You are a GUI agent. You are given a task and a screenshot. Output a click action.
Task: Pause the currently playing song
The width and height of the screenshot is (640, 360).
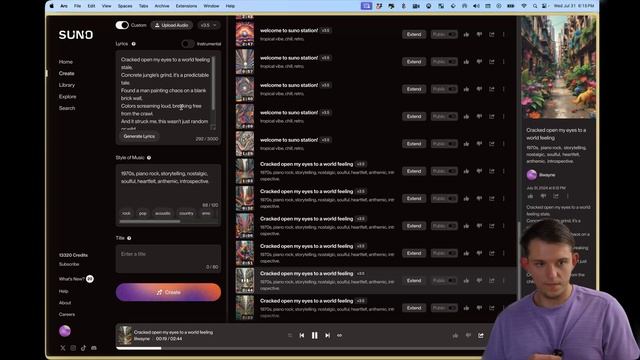315,336
